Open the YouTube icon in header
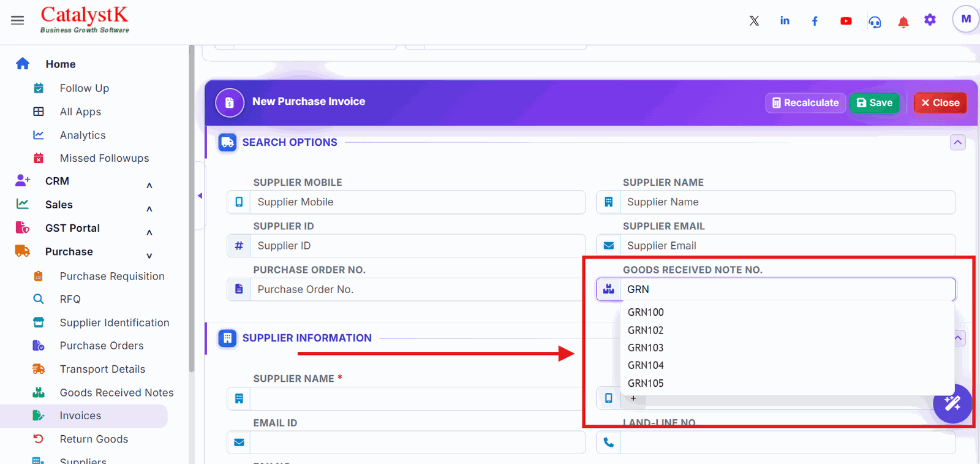This screenshot has width=980, height=464. tap(846, 21)
